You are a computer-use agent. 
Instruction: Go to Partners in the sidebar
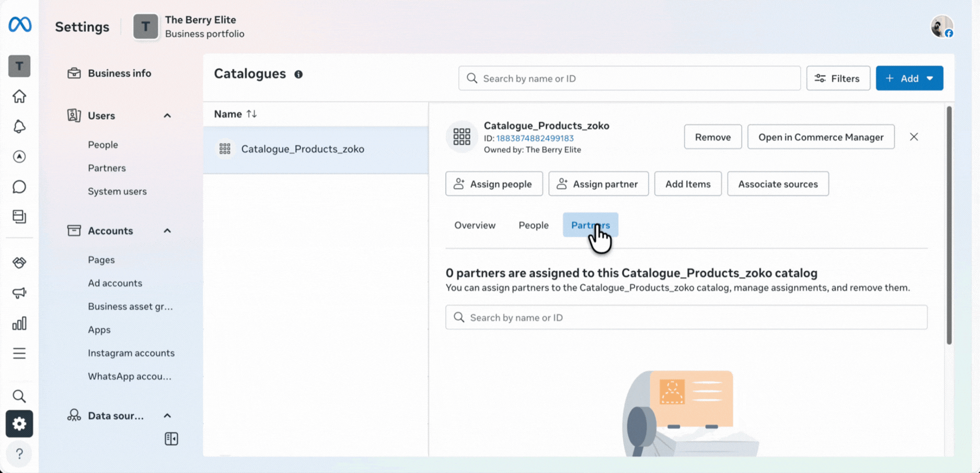tap(107, 168)
